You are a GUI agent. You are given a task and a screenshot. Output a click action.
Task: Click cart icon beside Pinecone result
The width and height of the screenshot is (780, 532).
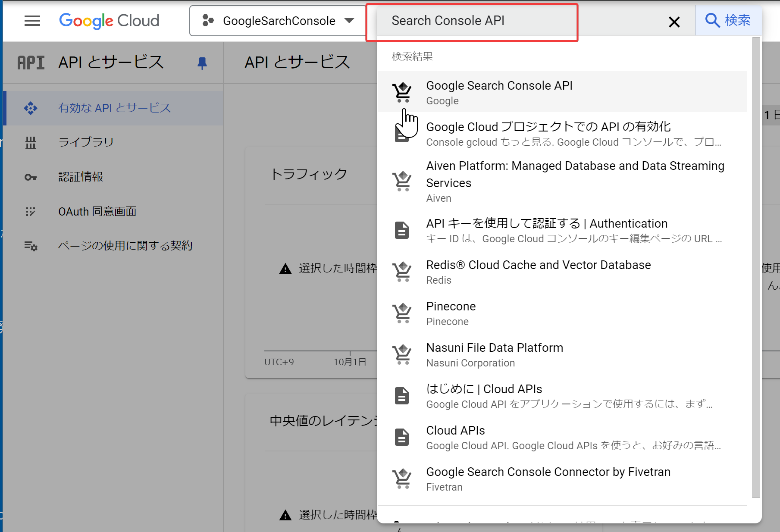coord(402,313)
